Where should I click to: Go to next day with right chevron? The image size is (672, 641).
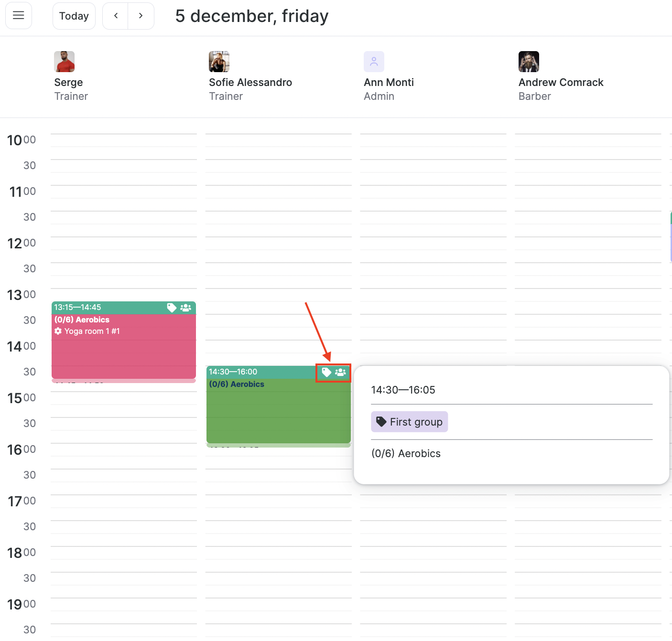pos(141,16)
